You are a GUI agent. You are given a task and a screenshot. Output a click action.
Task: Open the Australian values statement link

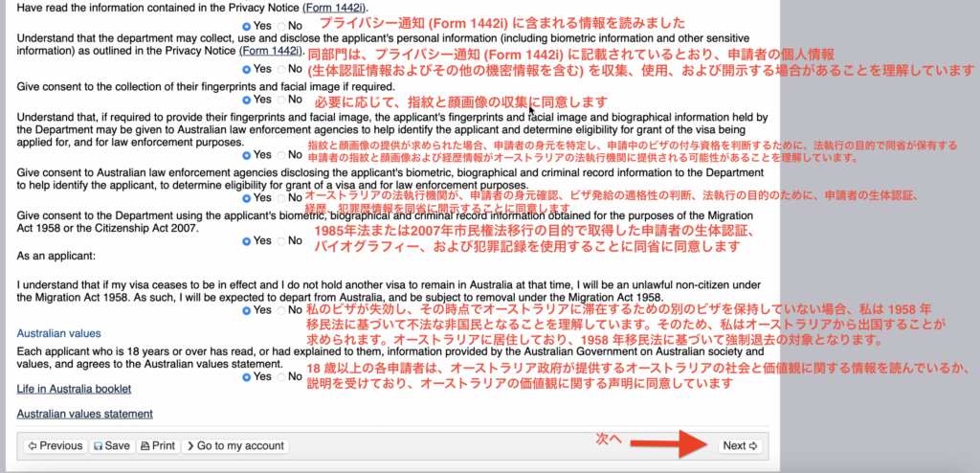pyautogui.click(x=85, y=414)
